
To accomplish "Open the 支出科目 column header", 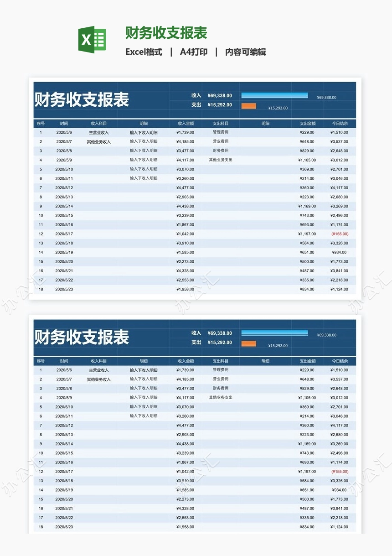I will click(x=221, y=123).
